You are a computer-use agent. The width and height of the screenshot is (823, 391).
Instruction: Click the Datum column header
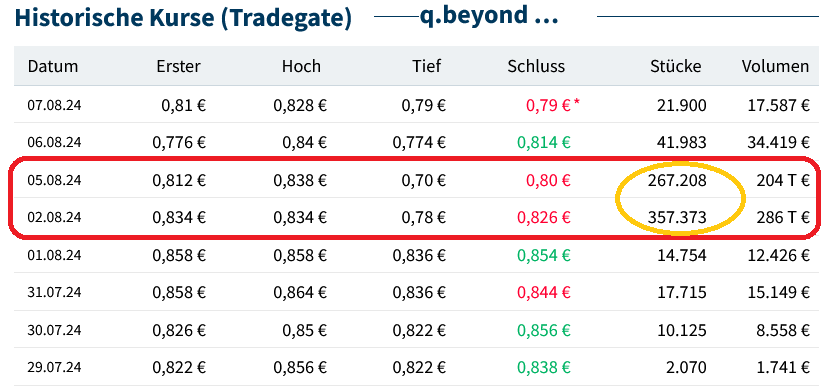click(52, 66)
